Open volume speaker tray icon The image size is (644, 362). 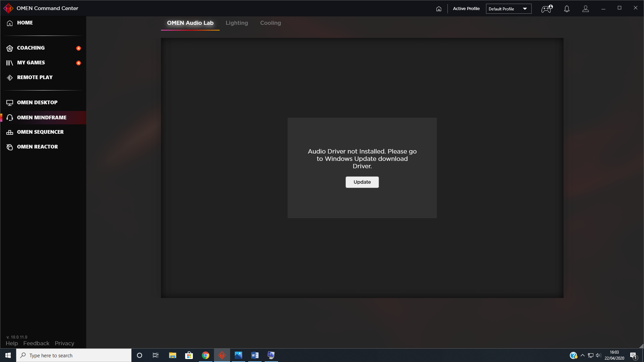click(598, 355)
